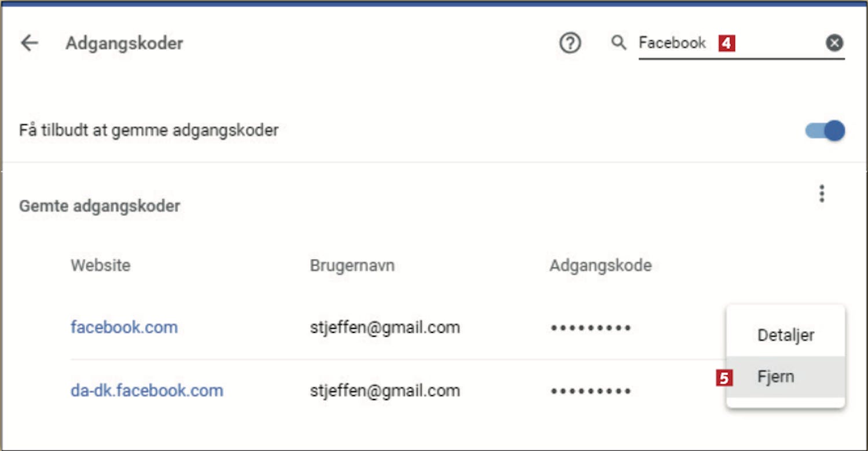Screen dimensions: 868x451
Task: Click the Adgangskoder page title
Action: pos(124,43)
